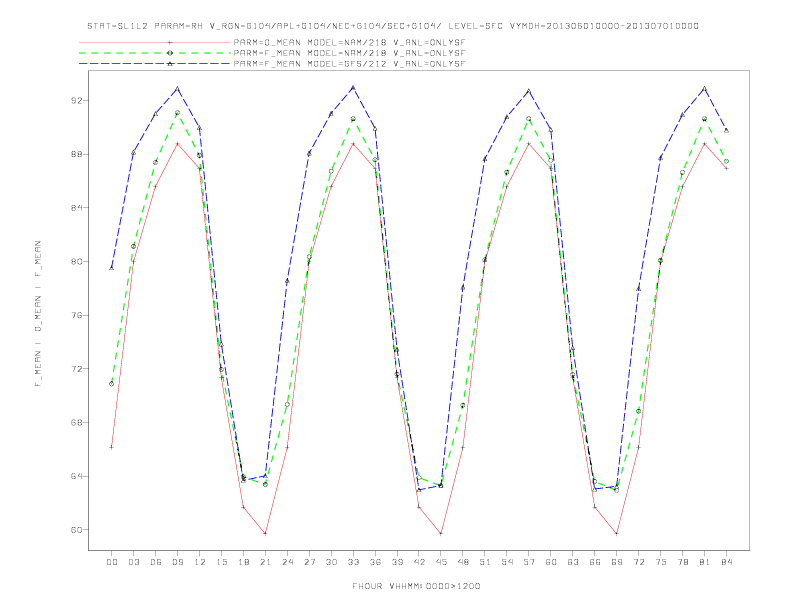Click red O_MEAN plus data point at hour 45

441,533
